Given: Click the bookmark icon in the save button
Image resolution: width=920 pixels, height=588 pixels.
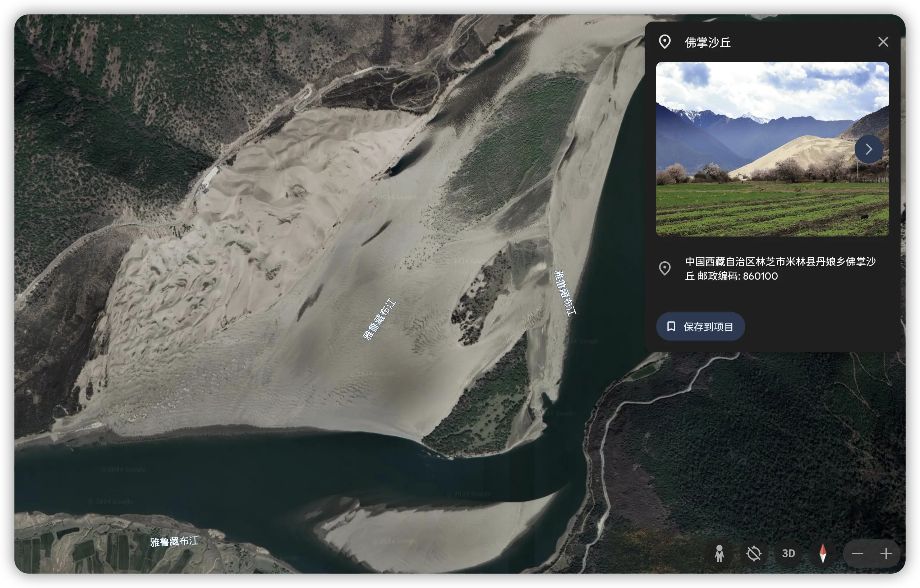Looking at the screenshot, I should (671, 326).
